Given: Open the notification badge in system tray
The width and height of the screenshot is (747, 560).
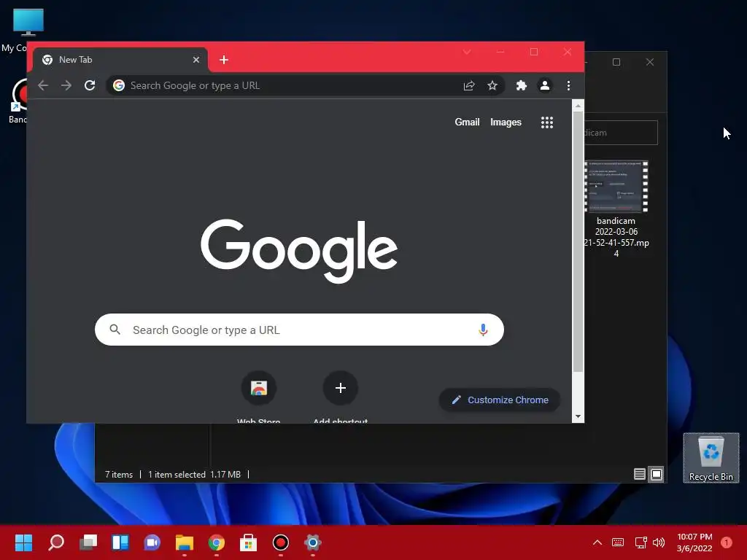Looking at the screenshot, I should pos(727,542).
